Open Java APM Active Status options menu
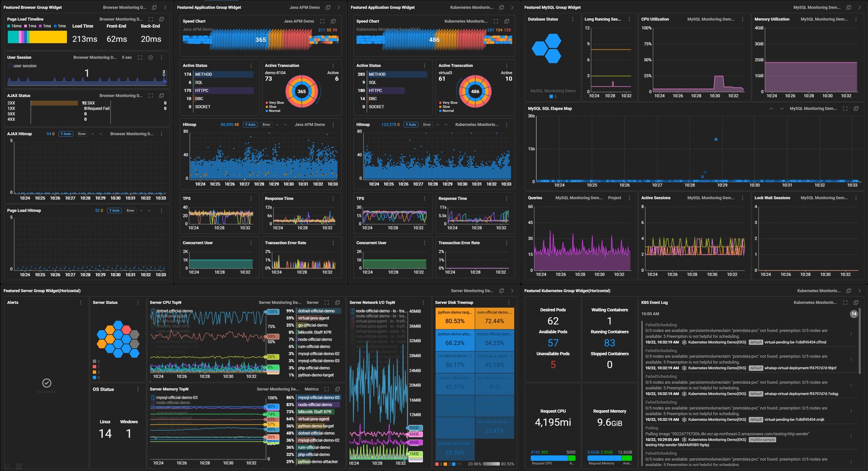Image resolution: width=868 pixels, height=471 pixels. point(251,65)
